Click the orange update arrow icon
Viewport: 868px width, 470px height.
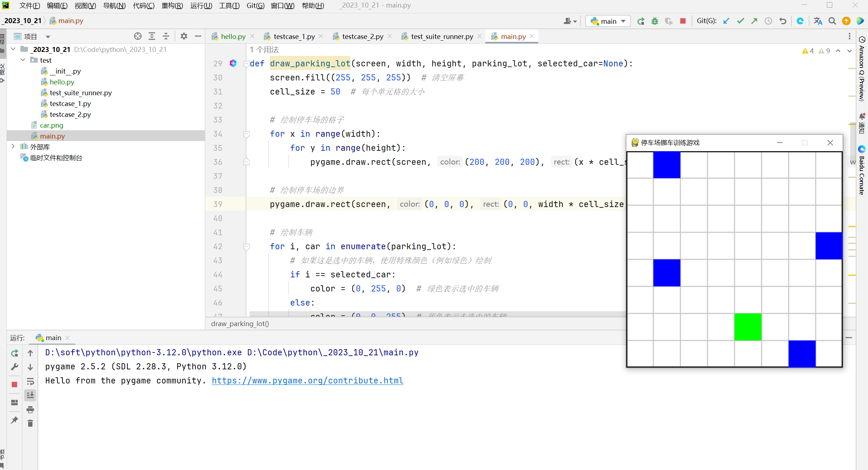846,21
